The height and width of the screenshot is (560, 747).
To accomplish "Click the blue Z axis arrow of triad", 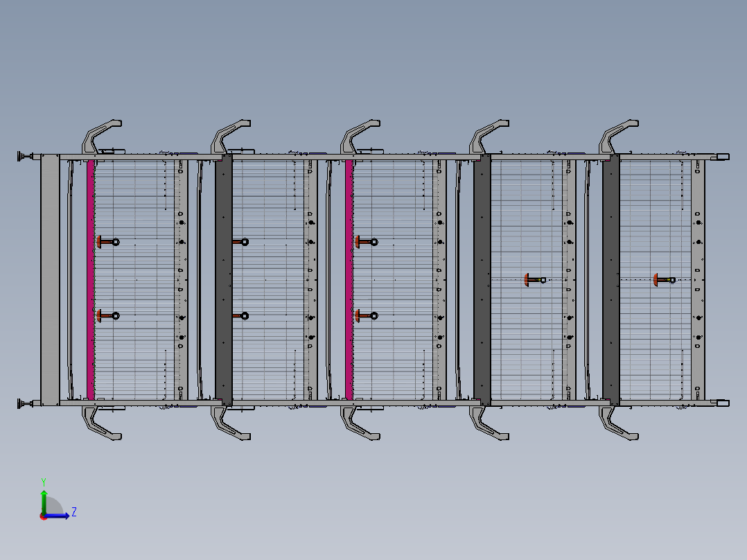I will (x=62, y=516).
